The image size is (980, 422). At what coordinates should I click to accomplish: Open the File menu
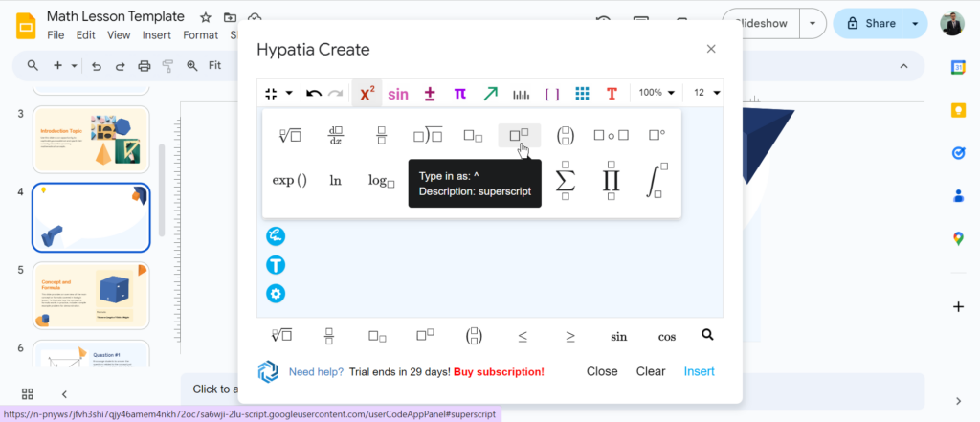[56, 35]
